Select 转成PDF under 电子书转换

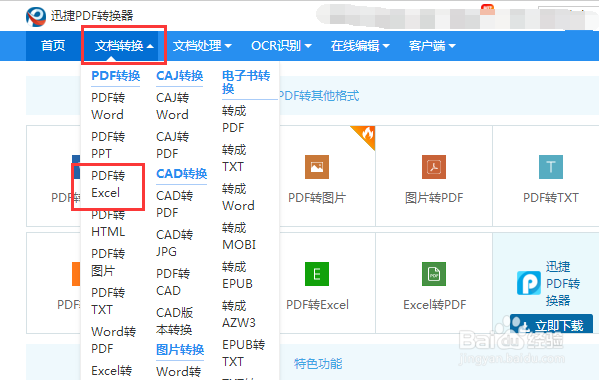(x=234, y=119)
